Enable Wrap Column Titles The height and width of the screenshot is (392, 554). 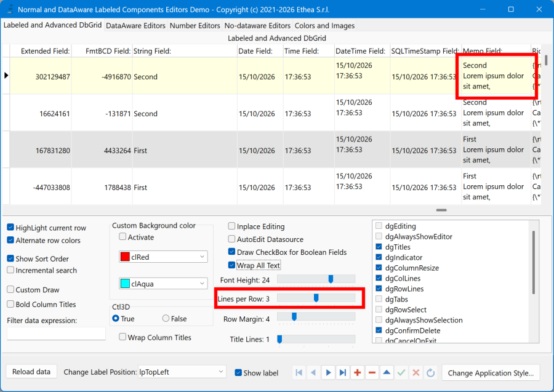(122, 337)
